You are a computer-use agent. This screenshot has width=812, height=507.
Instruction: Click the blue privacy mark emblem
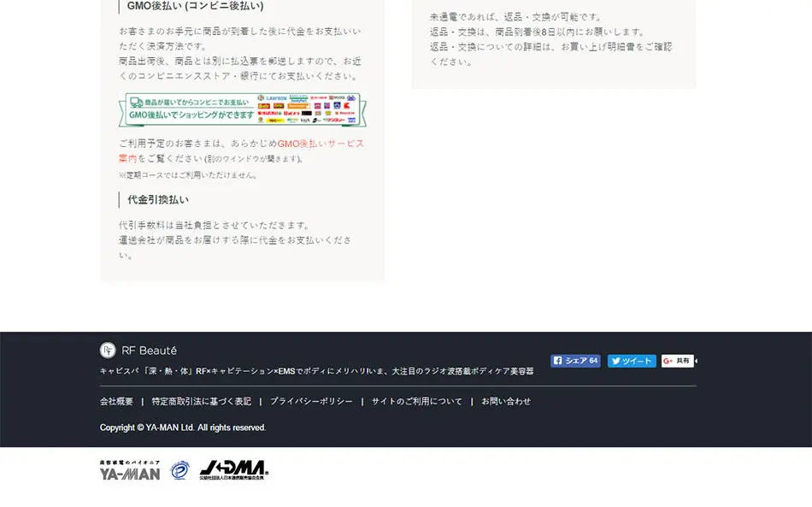pyautogui.click(x=179, y=470)
